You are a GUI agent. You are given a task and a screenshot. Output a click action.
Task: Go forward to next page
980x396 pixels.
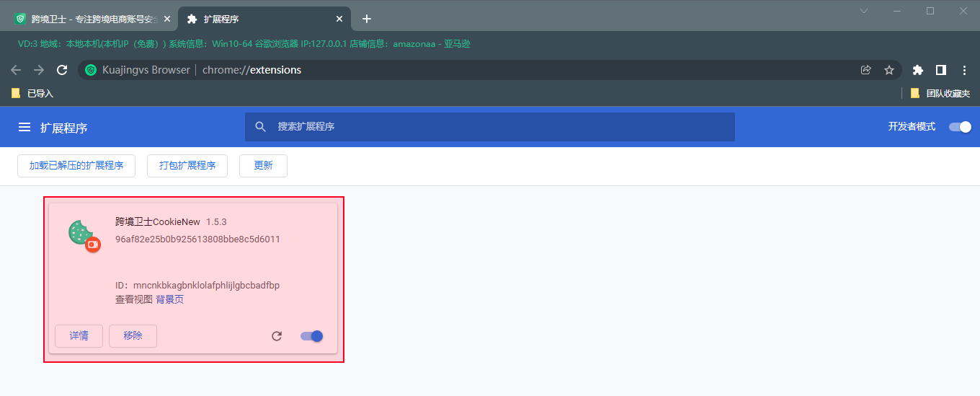[x=39, y=70]
